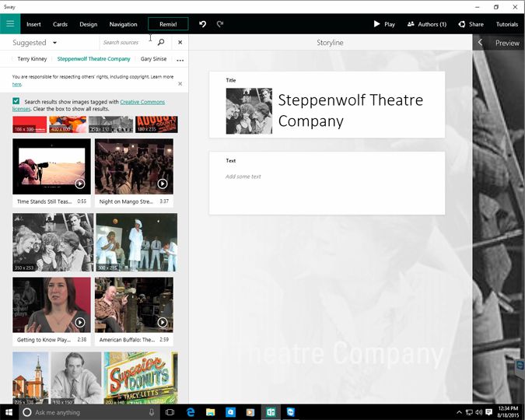Open the Design tab
Screen dimensions: 525x420
pos(89,24)
